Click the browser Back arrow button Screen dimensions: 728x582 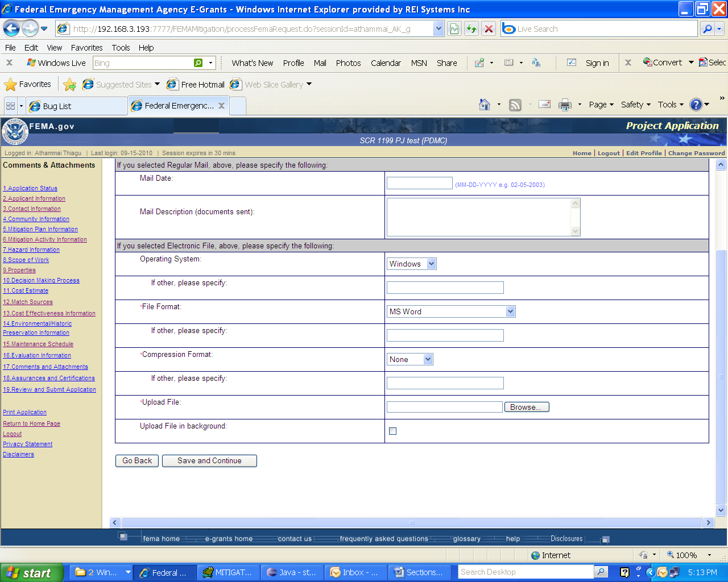click(11, 28)
